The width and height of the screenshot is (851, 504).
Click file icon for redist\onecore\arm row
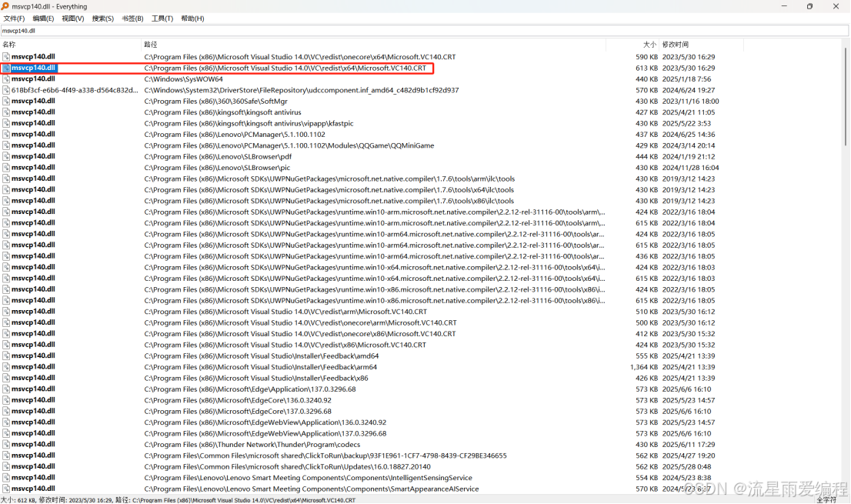coord(6,322)
